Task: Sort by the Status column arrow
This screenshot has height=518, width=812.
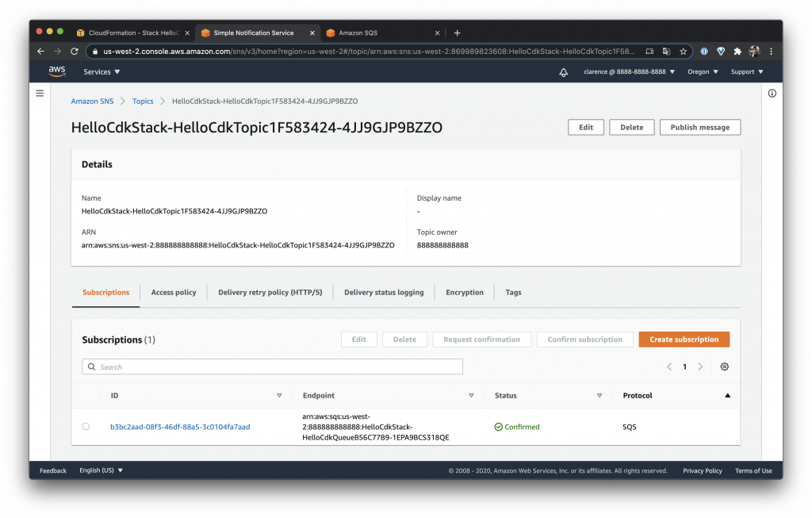Action: (599, 395)
